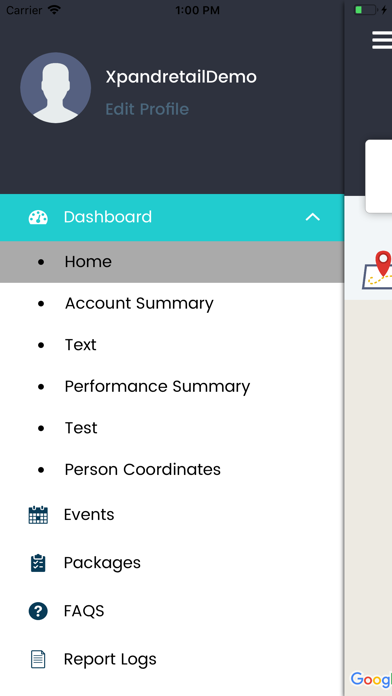Tap the user avatar profile picture
Image resolution: width=392 pixels, height=696 pixels.
pos(55,88)
